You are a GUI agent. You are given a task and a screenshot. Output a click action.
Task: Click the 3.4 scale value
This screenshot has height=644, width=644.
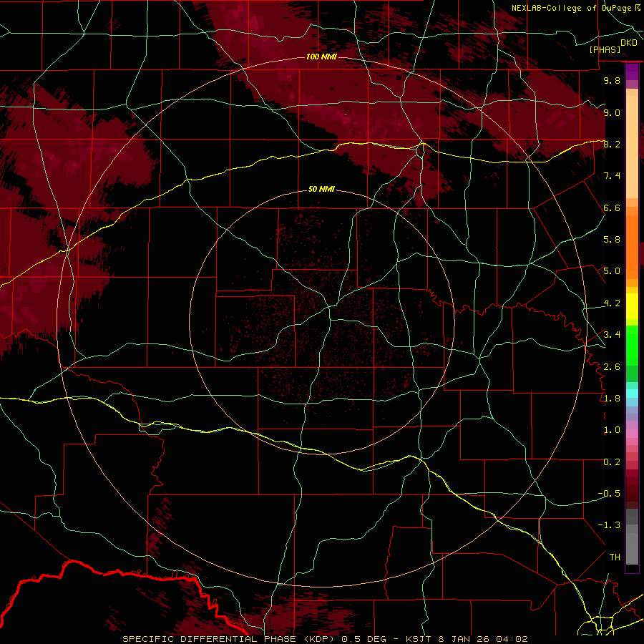pyautogui.click(x=612, y=335)
